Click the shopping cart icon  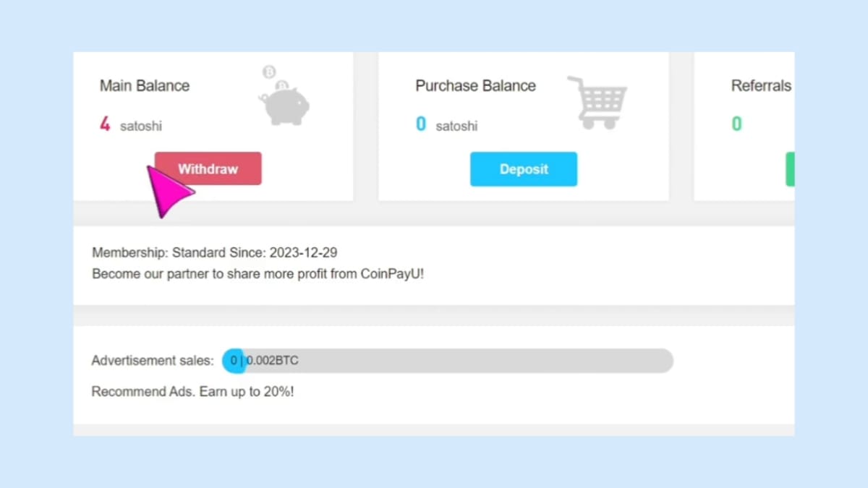pos(597,103)
